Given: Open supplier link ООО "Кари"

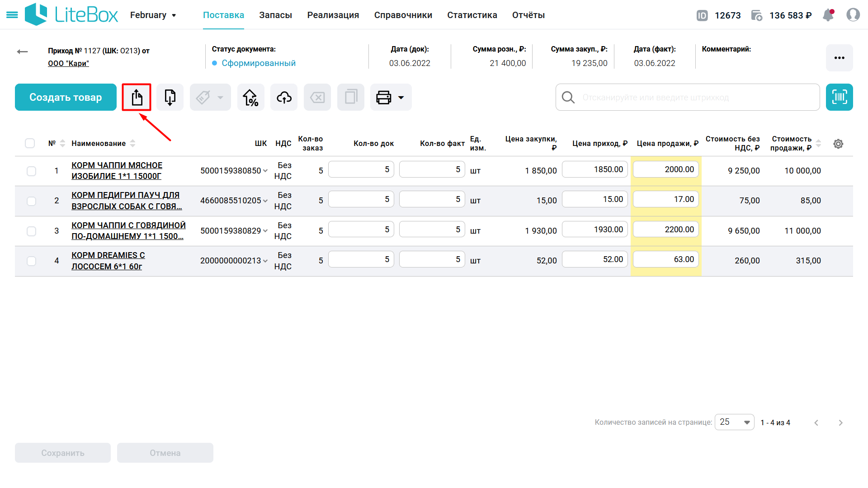Looking at the screenshot, I should [x=68, y=63].
